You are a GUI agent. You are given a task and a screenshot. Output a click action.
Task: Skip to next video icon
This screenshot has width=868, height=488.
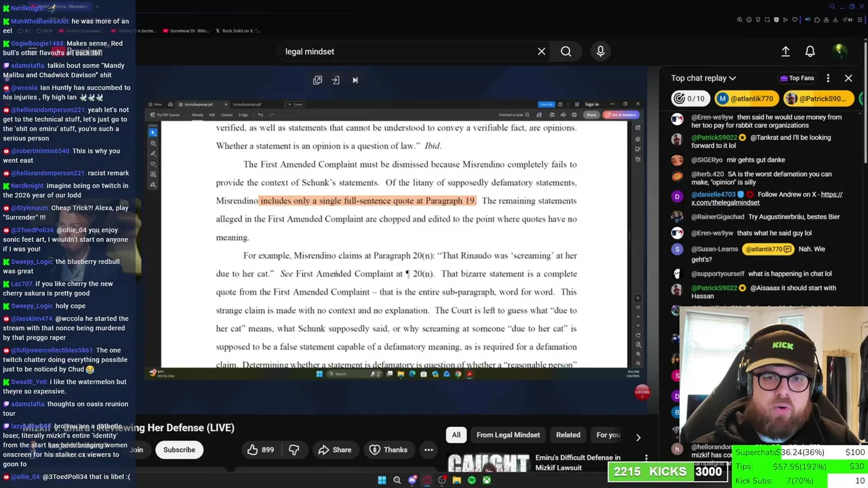pos(355,80)
